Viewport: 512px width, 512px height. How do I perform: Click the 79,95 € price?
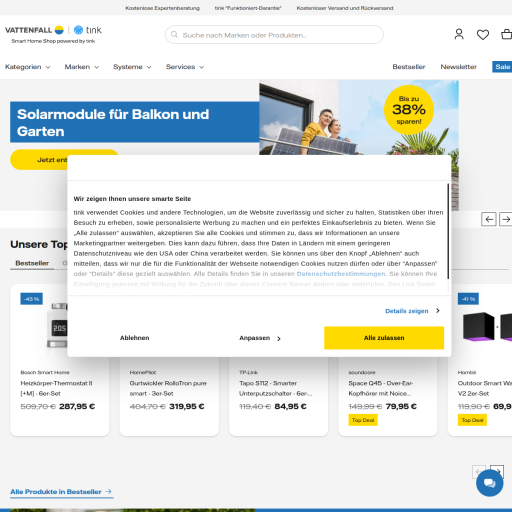click(x=401, y=406)
